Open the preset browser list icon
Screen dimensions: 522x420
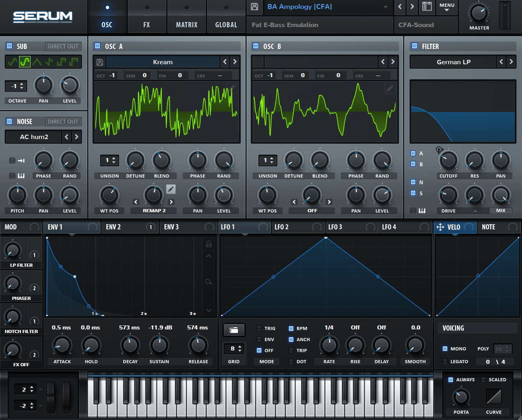pos(427,6)
